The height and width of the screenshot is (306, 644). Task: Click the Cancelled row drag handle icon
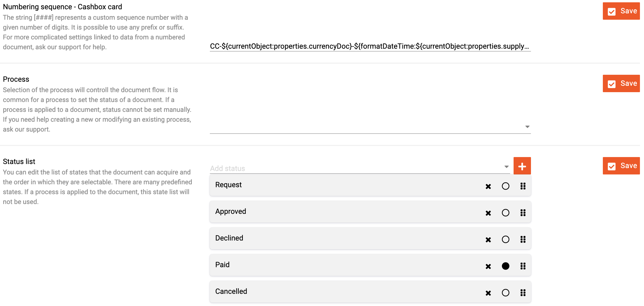pos(523,293)
